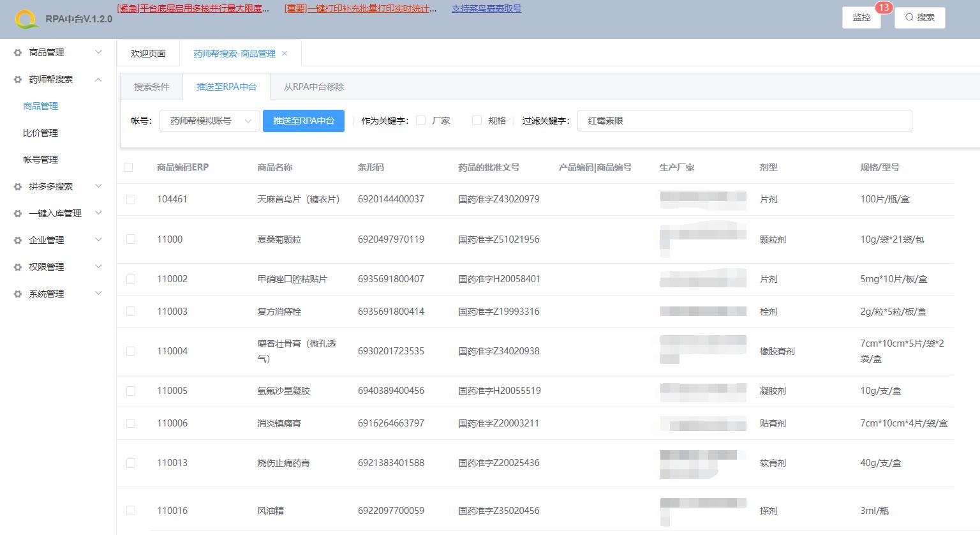Click the 权限管理 sidebar icon
This screenshot has height=535, width=980.
(x=17, y=267)
